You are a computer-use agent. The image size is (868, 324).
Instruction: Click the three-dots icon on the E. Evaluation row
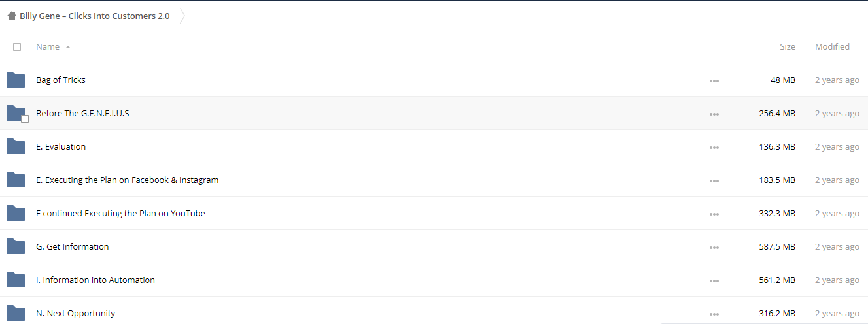point(714,147)
